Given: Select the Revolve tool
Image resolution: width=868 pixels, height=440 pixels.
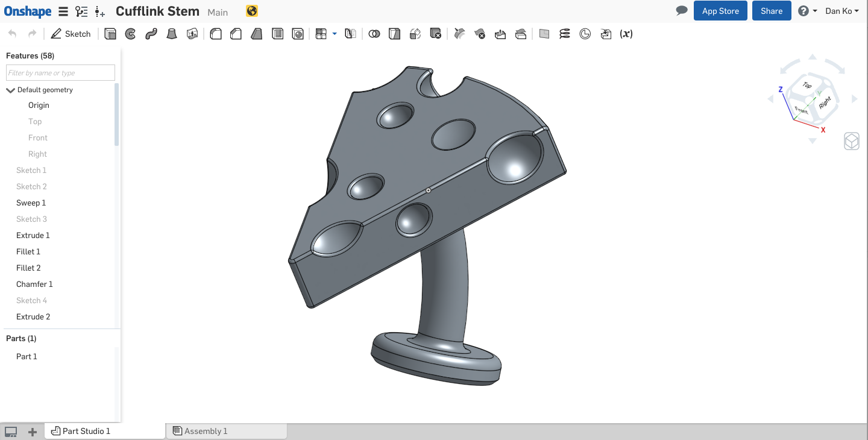Looking at the screenshot, I should pyautogui.click(x=130, y=34).
